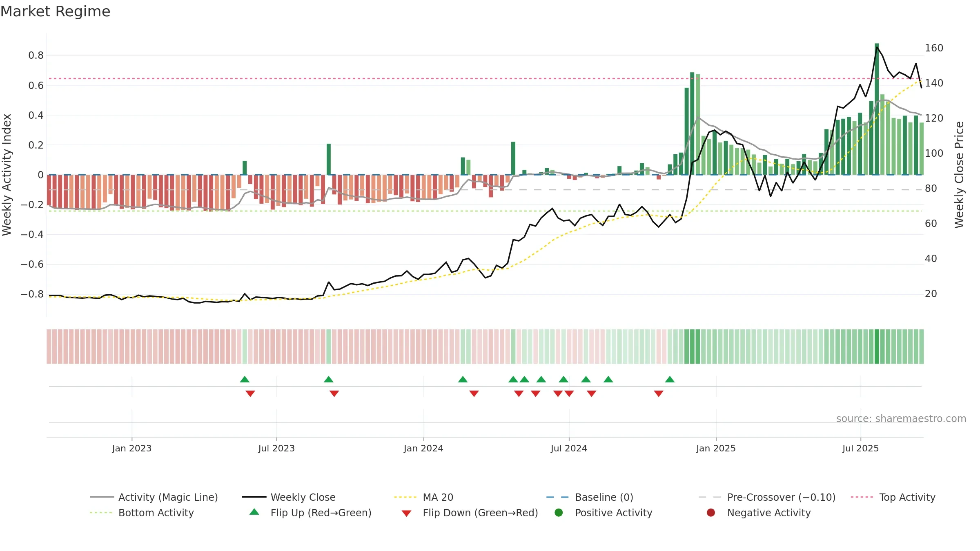Toggle the Bottom Activity legend entry
980x551 pixels.
[142, 513]
